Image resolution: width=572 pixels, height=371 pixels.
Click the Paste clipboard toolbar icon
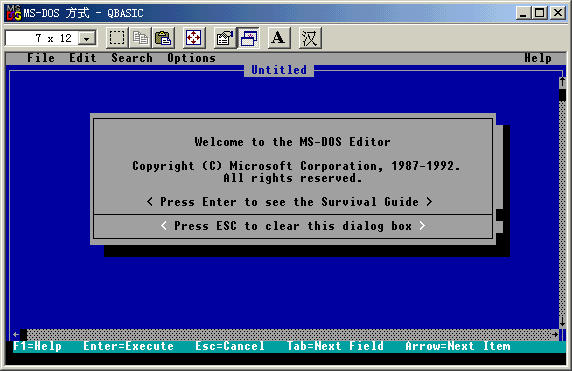[163, 38]
